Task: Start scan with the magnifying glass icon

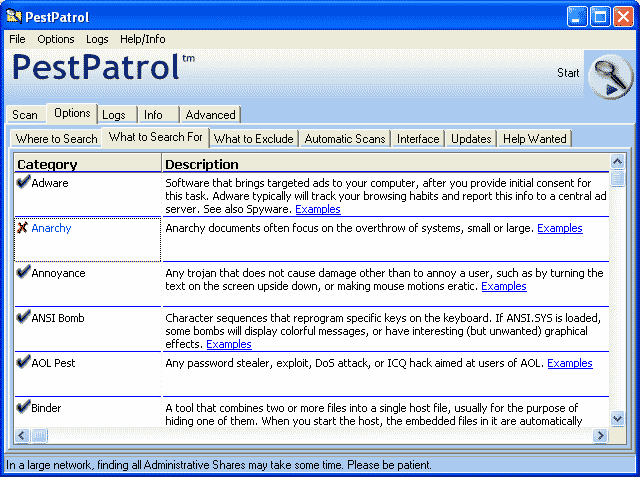Action: click(x=610, y=76)
